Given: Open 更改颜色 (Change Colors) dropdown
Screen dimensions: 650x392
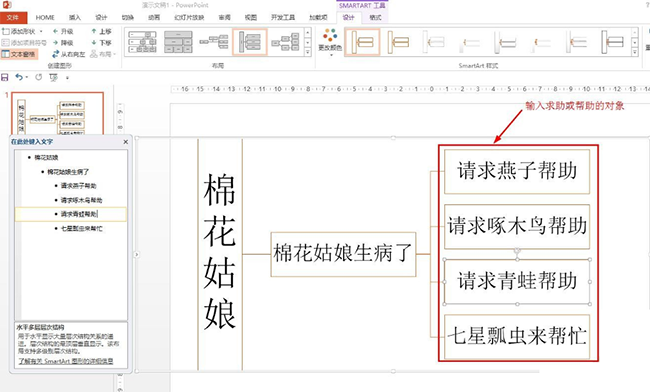Looking at the screenshot, I should 330,42.
